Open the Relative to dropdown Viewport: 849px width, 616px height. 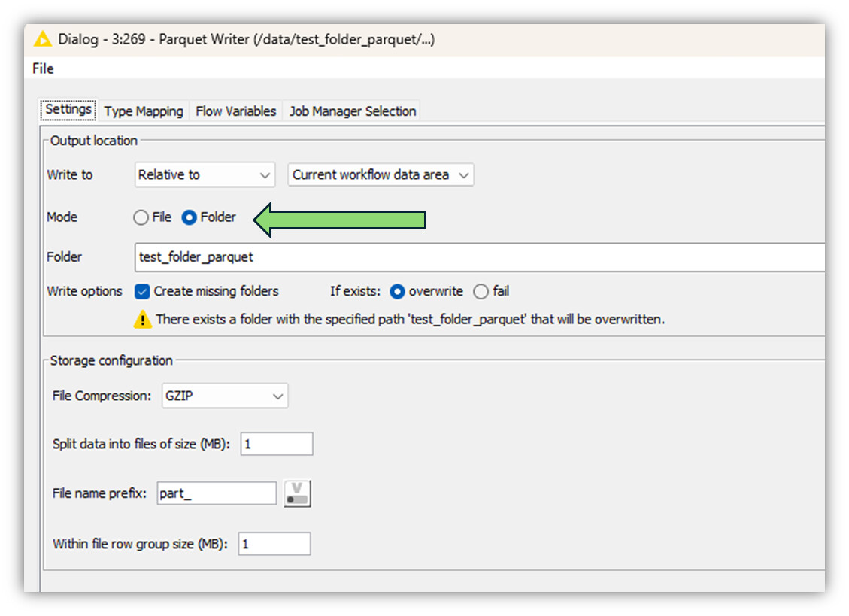pos(204,174)
